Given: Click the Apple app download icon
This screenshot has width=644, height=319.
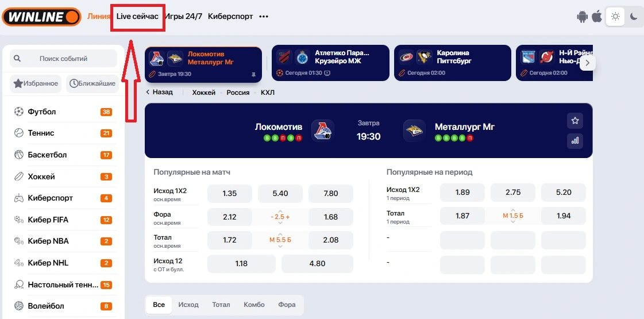Looking at the screenshot, I should (x=597, y=17).
